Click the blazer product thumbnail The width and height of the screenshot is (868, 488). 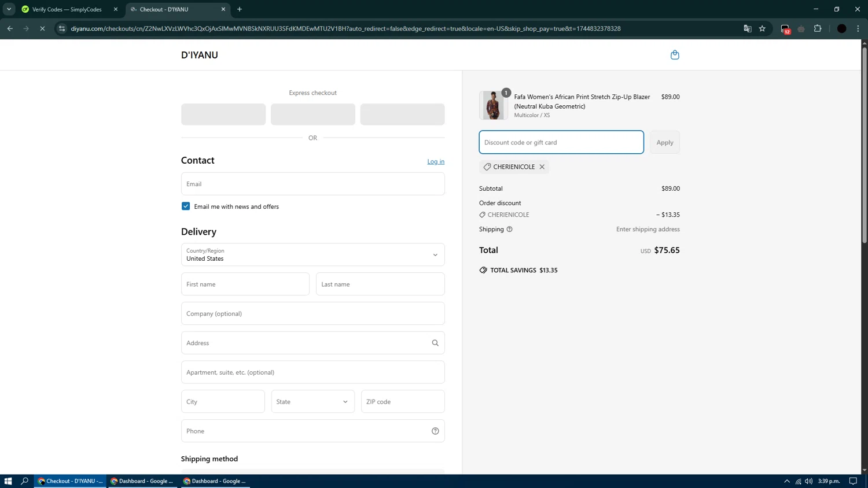pyautogui.click(x=494, y=105)
